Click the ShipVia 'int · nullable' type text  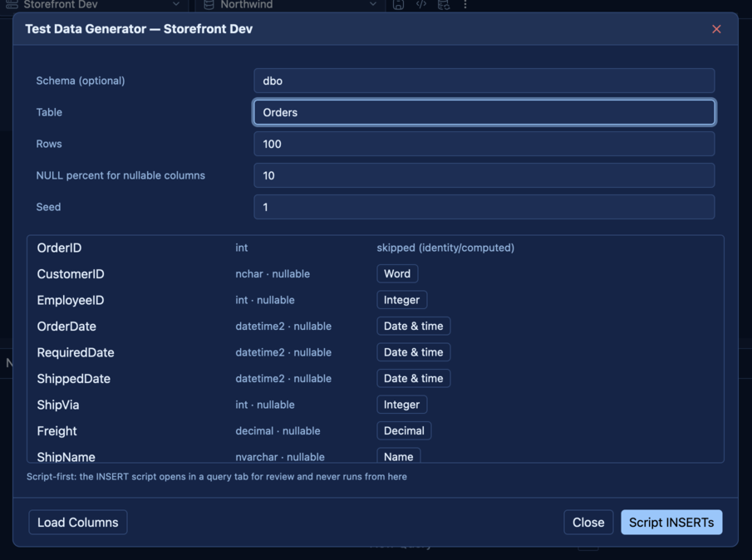[265, 405]
